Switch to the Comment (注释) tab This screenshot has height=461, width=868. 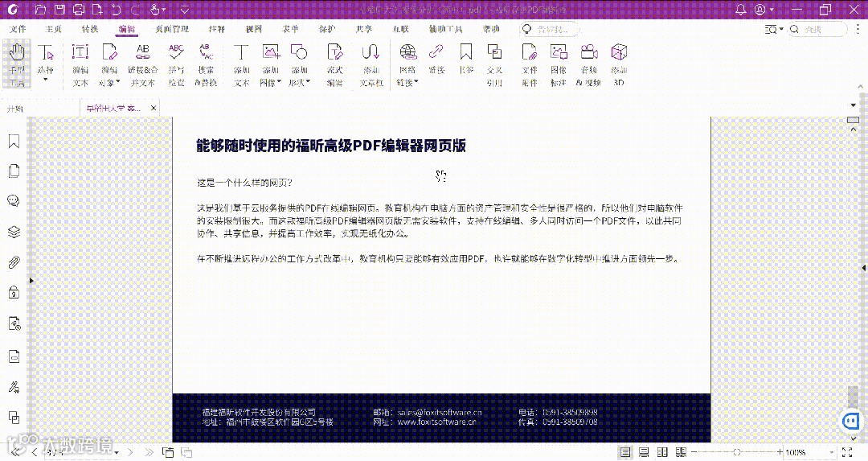217,29
